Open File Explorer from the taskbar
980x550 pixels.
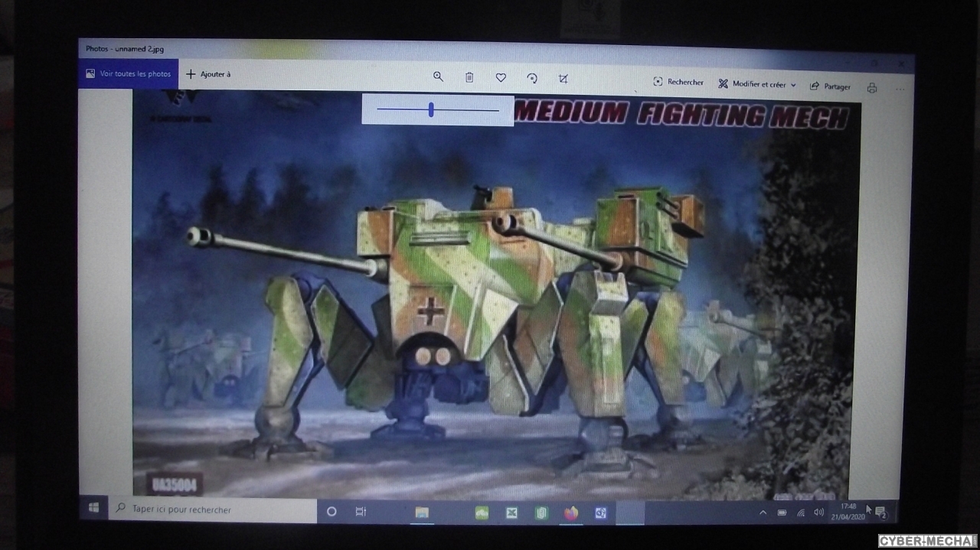422,513
